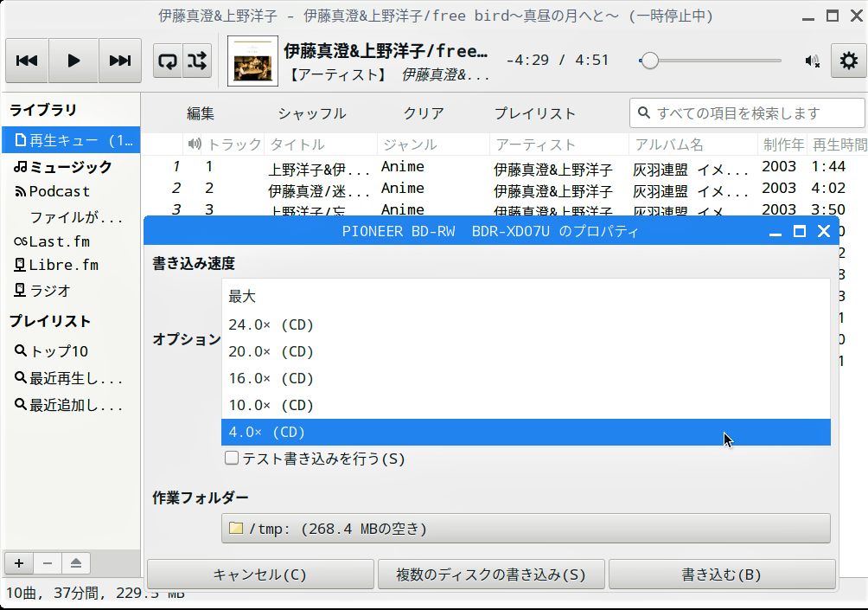Viewport: 868px width, 610px height.
Task: Open the /tmp working folder chooser
Action: [x=526, y=528]
